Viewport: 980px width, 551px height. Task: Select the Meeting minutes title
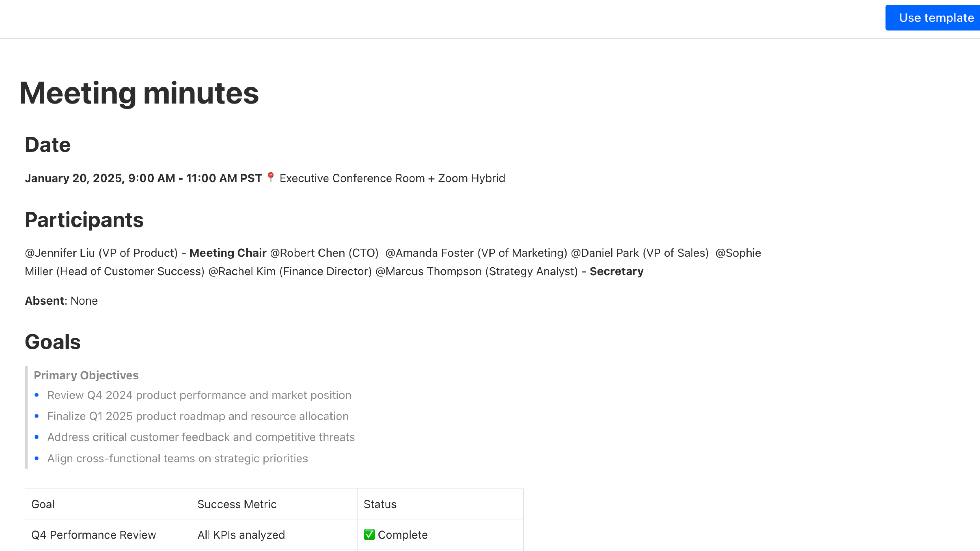pos(139,93)
